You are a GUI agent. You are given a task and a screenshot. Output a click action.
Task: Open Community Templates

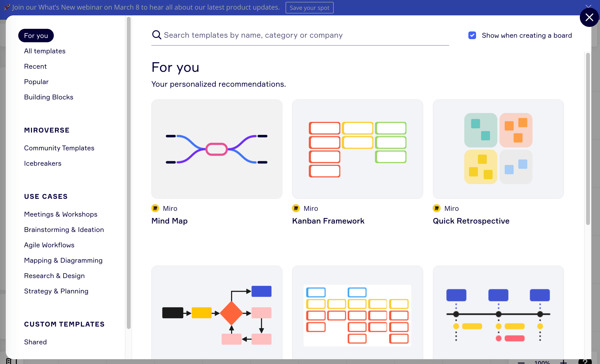[59, 148]
